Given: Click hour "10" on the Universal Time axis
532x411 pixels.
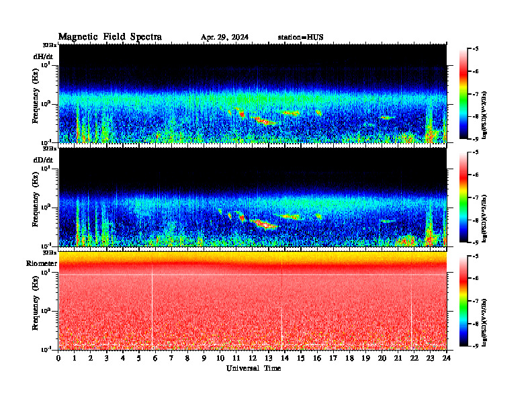Looking at the screenshot, I should tap(220, 358).
